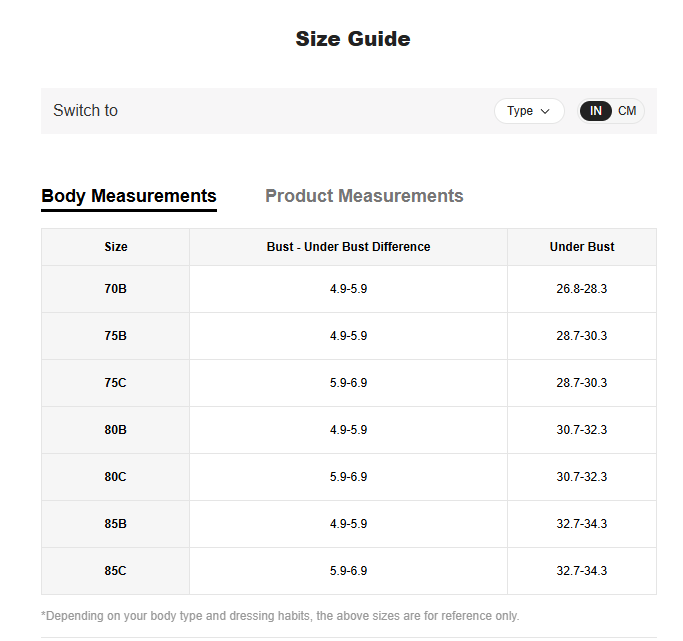
Task: Select the IN unit option
Action: [595, 111]
